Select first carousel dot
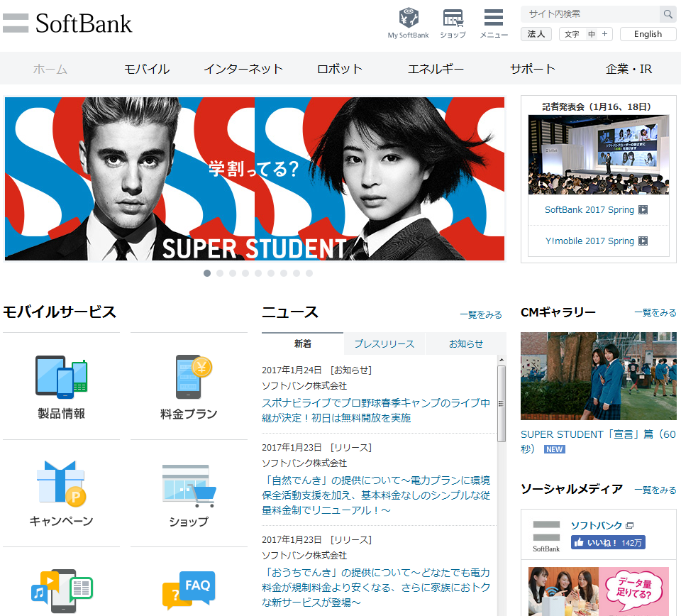681x616 pixels. point(207,273)
